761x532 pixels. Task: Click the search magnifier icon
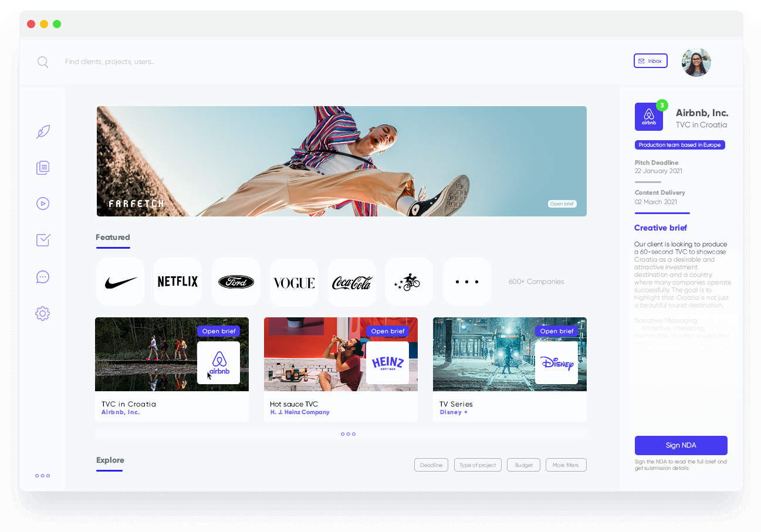click(x=43, y=62)
